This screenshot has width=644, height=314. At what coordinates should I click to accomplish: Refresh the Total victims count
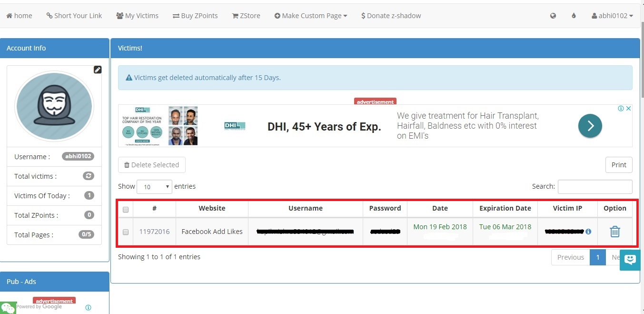click(89, 176)
